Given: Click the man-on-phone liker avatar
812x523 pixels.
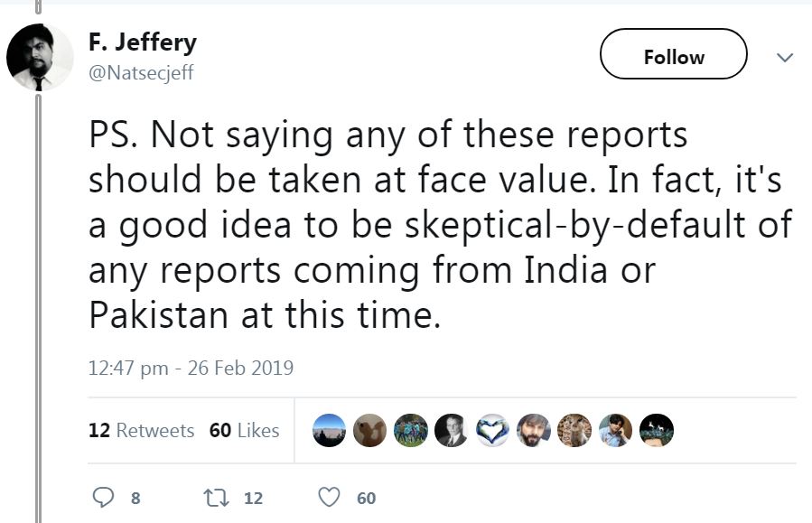Looking at the screenshot, I should tap(615, 431).
